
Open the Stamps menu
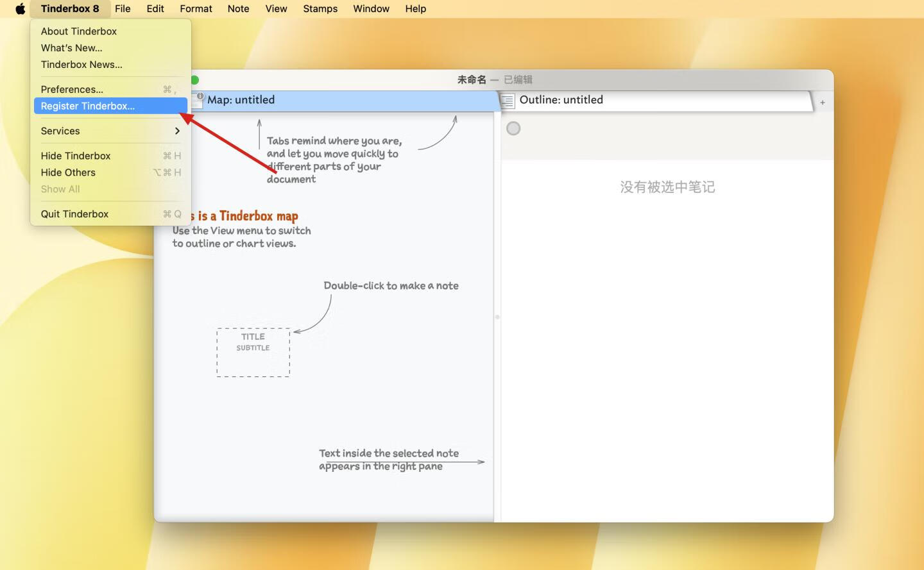point(320,8)
